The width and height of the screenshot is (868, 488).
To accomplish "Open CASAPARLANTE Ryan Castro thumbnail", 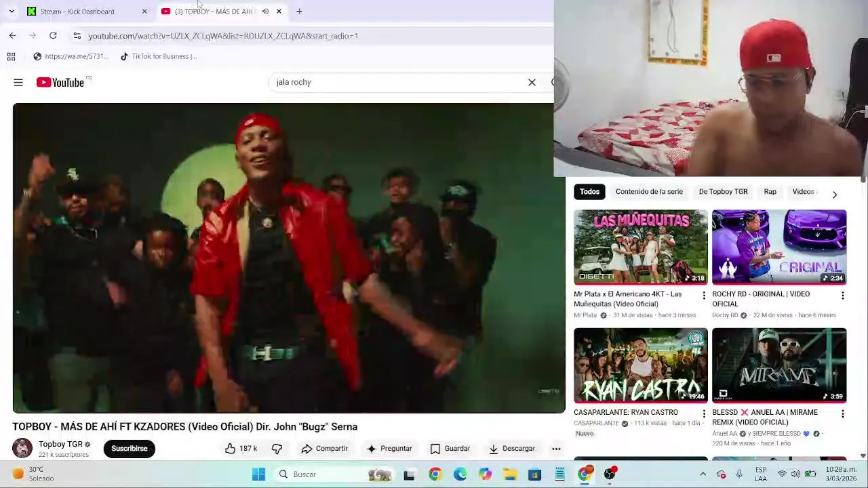I will (641, 366).
